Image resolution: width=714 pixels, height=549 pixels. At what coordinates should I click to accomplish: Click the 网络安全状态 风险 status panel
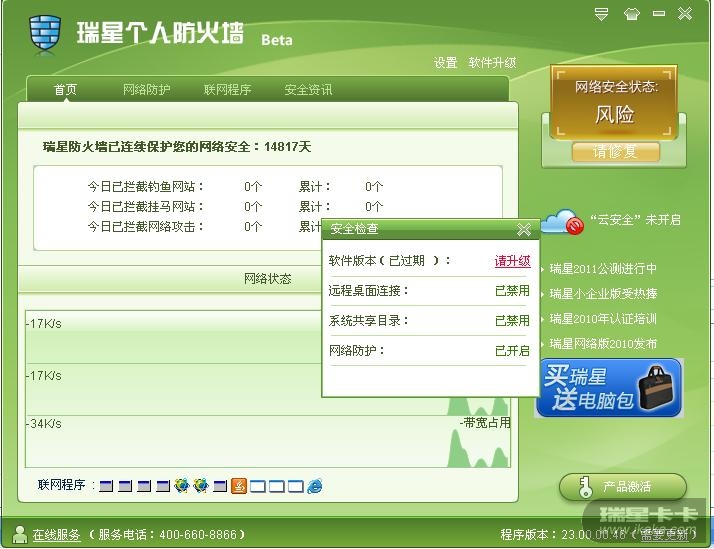click(x=614, y=101)
